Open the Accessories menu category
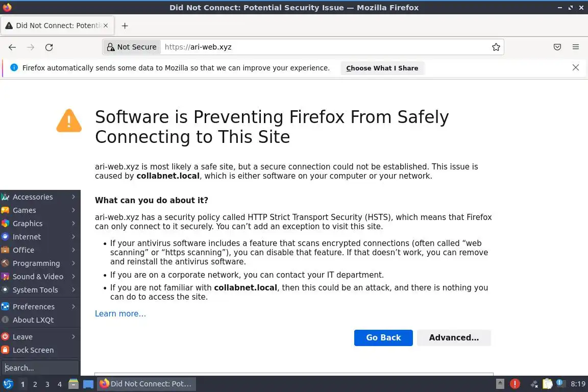 click(x=40, y=197)
